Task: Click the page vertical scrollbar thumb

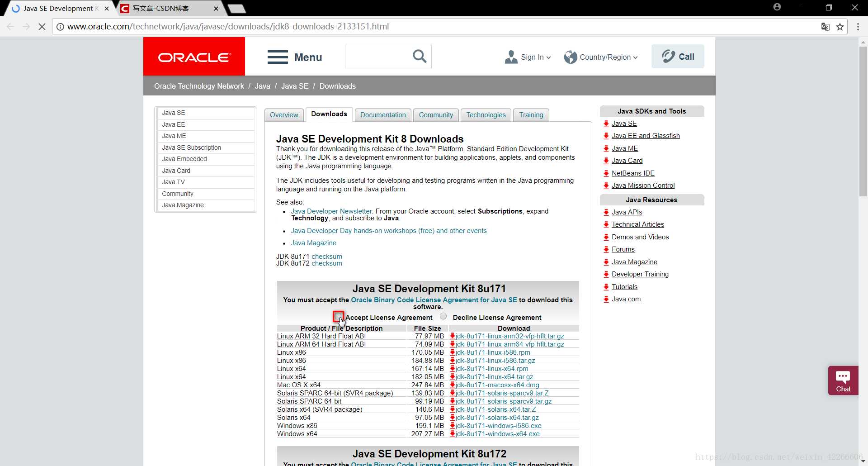Action: [x=863, y=121]
